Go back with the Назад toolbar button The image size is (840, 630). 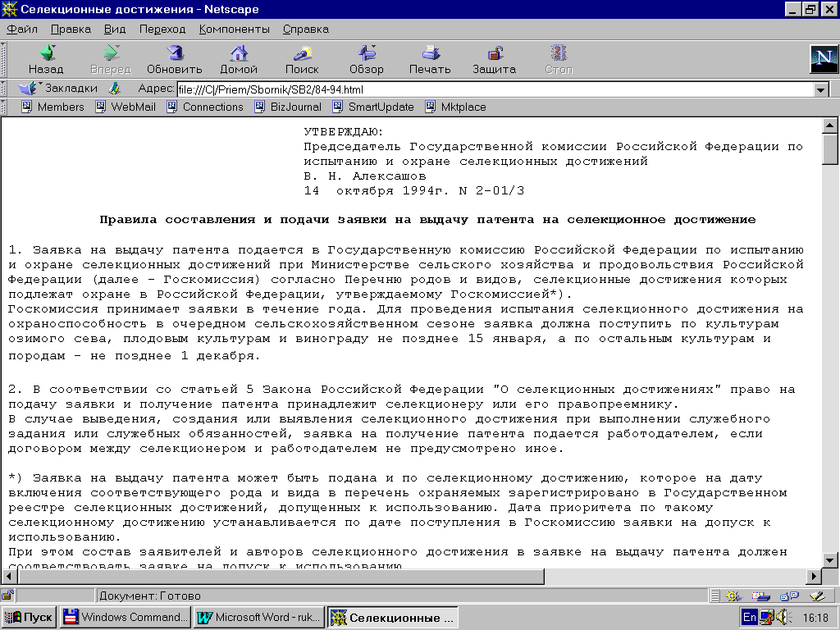(x=46, y=59)
